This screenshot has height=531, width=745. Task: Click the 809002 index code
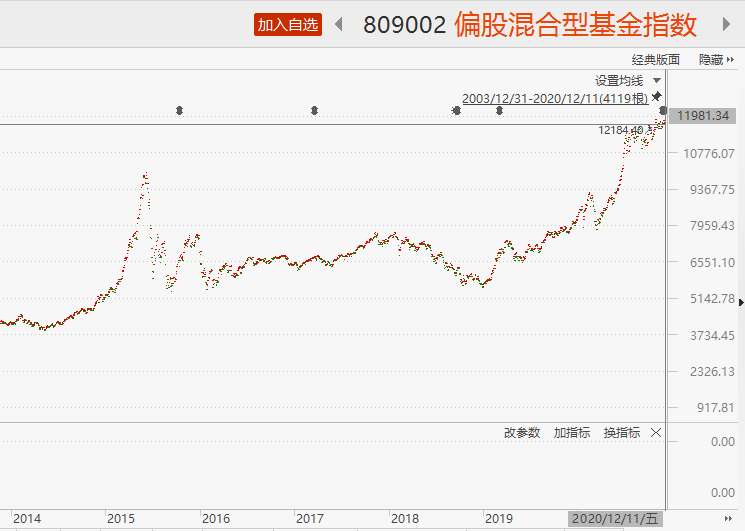tap(405, 25)
